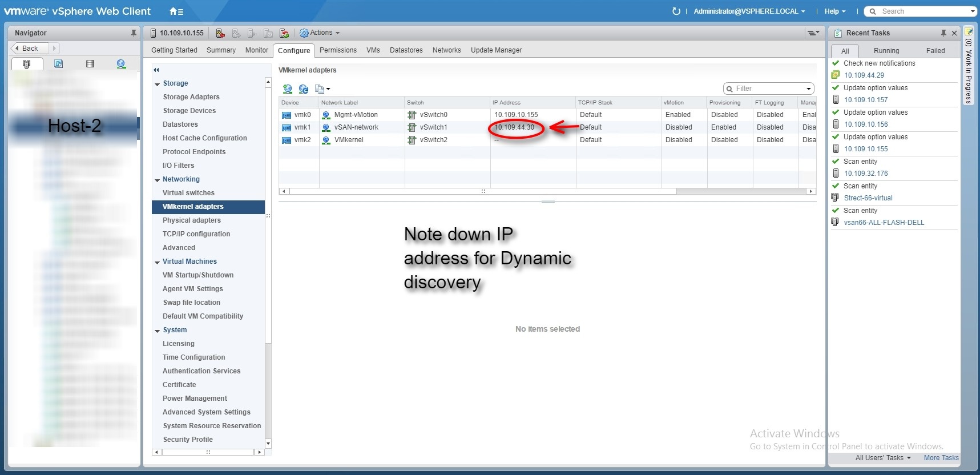This screenshot has height=475, width=980.
Task: Click the adapters table horizontal scrollbar
Action: click(482, 191)
